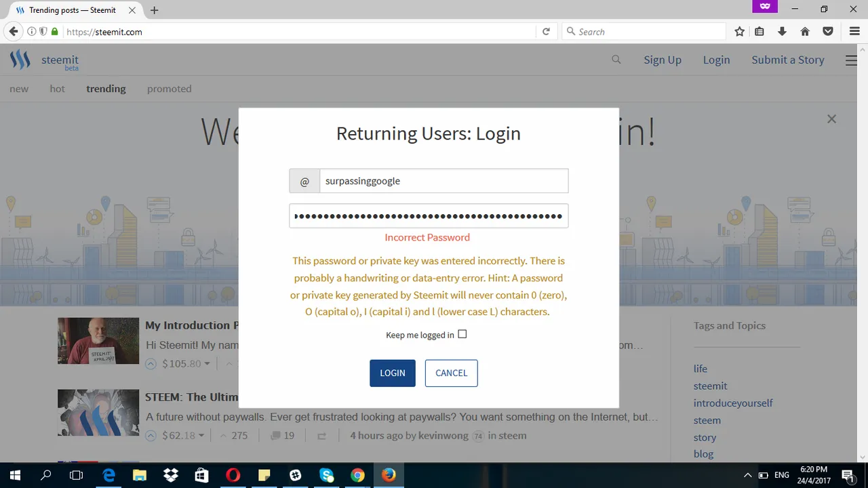Open notification action center icon
868x488 pixels.
click(848, 475)
